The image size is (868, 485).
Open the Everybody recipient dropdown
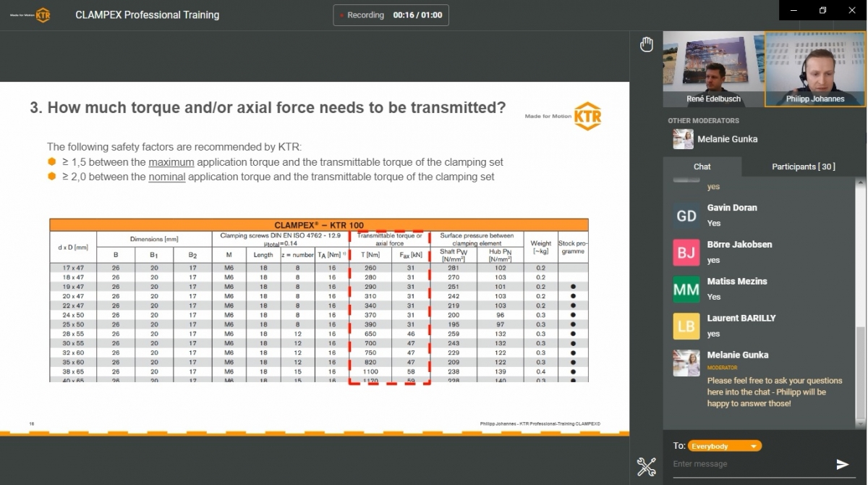[725, 446]
